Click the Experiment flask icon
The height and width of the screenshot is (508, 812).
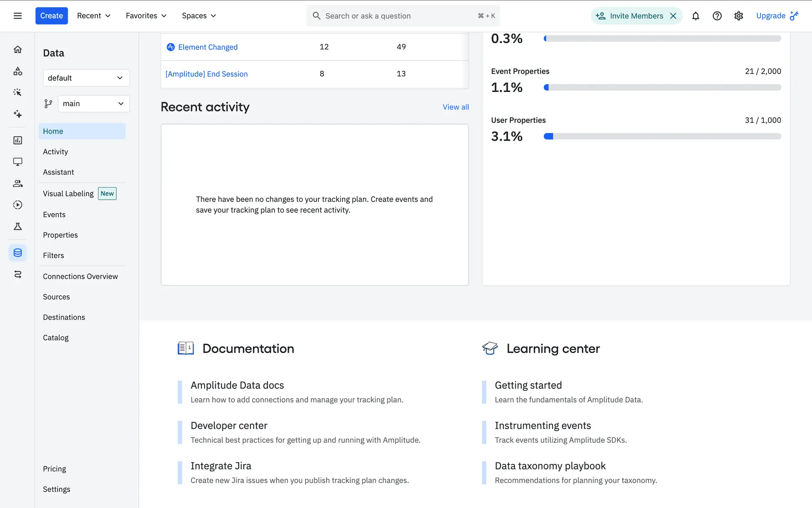tap(17, 226)
